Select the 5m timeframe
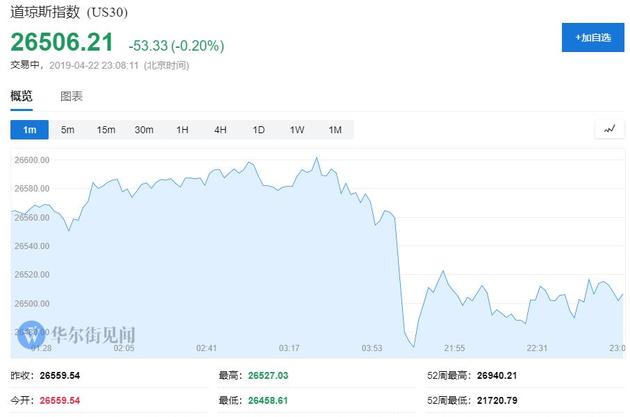Viewport: 630px width, 417px height. tap(67, 130)
